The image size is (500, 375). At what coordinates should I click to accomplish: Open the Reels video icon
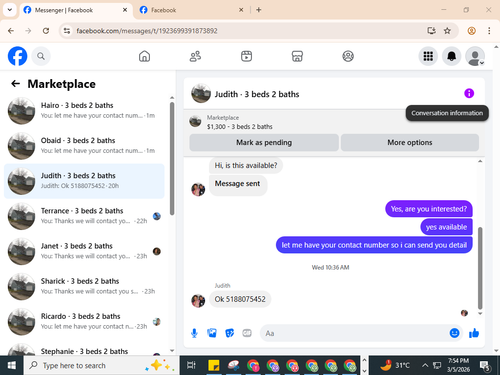246,56
